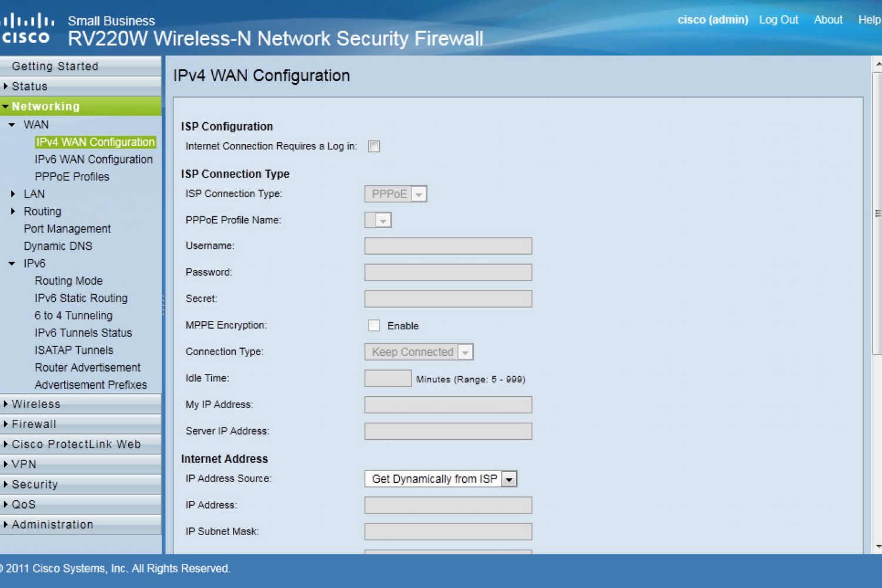Open the Wireless menu section
Screen dimensions: 882x588
36,404
